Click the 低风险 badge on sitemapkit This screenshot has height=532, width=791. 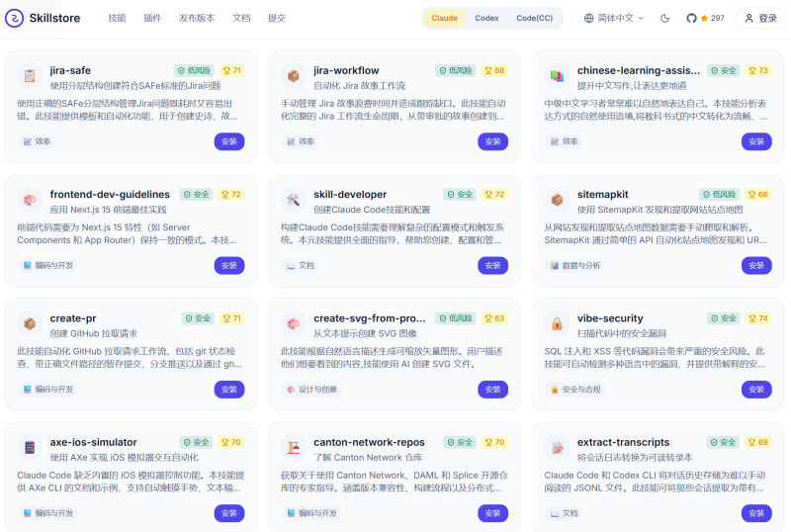tap(720, 195)
